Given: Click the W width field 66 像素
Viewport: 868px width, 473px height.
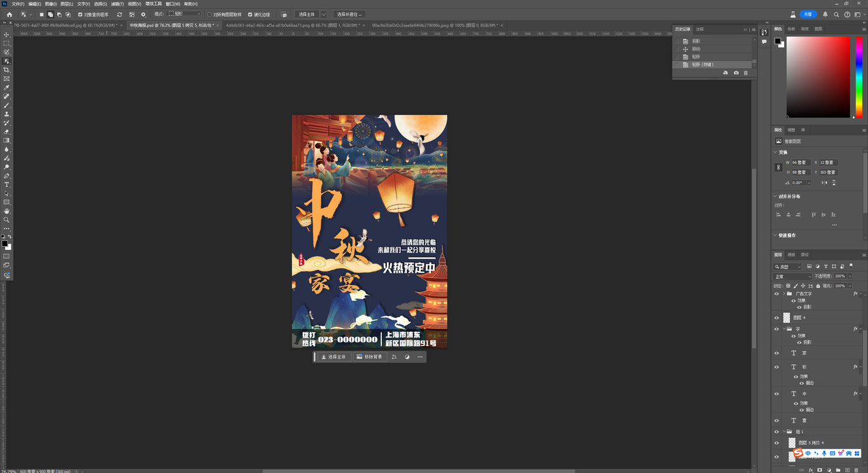Looking at the screenshot, I should (801, 163).
